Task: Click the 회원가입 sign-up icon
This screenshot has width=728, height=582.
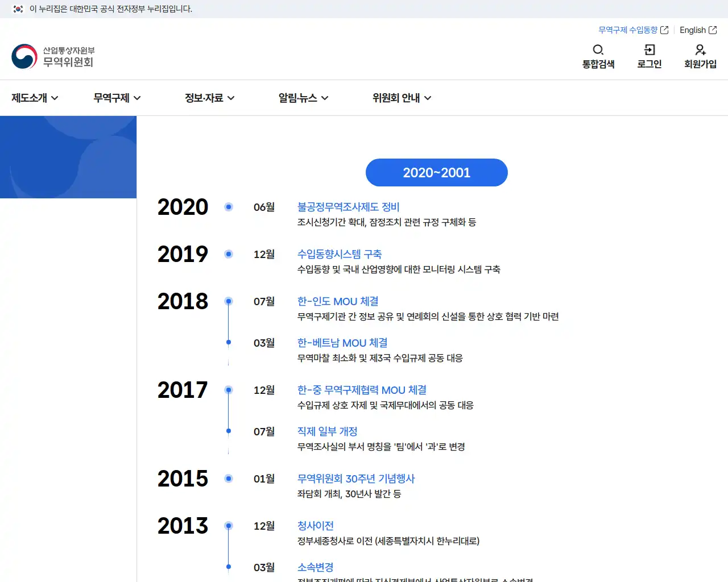Action: coord(701,50)
